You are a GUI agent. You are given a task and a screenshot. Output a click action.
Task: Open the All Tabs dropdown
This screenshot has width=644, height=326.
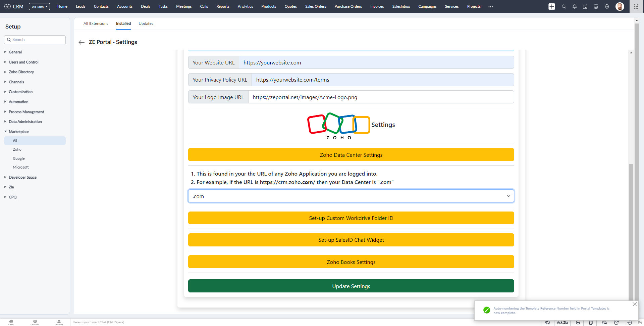point(40,7)
